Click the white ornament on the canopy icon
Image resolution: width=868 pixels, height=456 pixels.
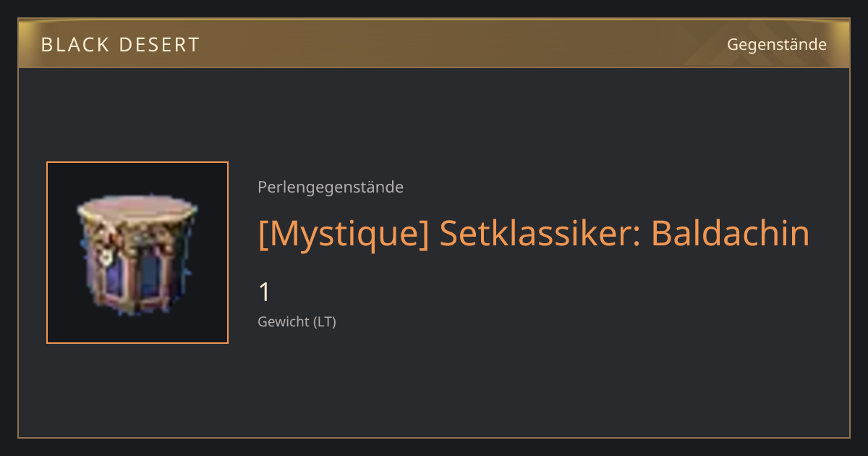107,256
